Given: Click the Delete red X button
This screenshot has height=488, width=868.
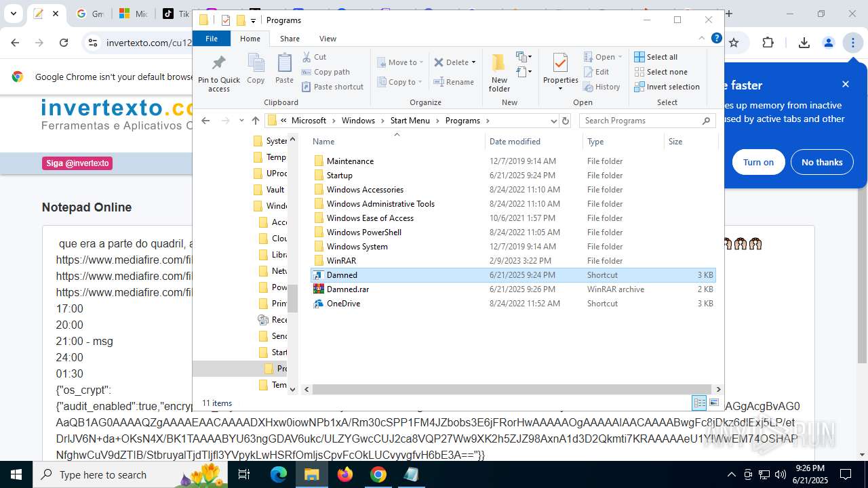Looking at the screenshot, I should (451, 62).
